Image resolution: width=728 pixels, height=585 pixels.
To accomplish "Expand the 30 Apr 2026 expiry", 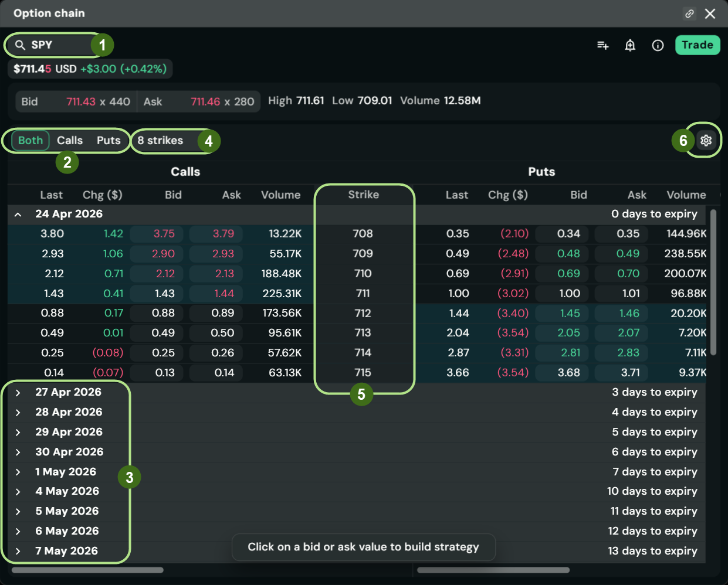I will 18,453.
